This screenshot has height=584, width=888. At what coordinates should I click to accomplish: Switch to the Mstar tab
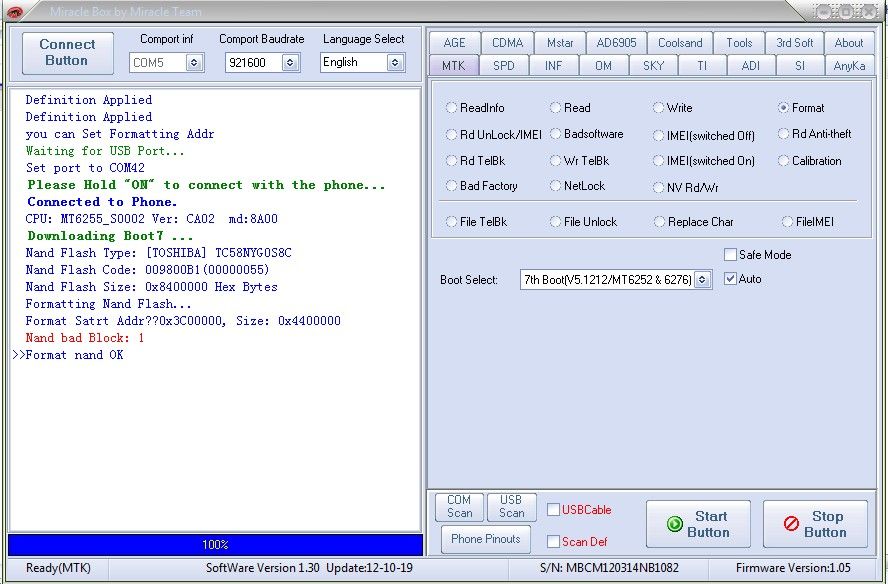560,42
